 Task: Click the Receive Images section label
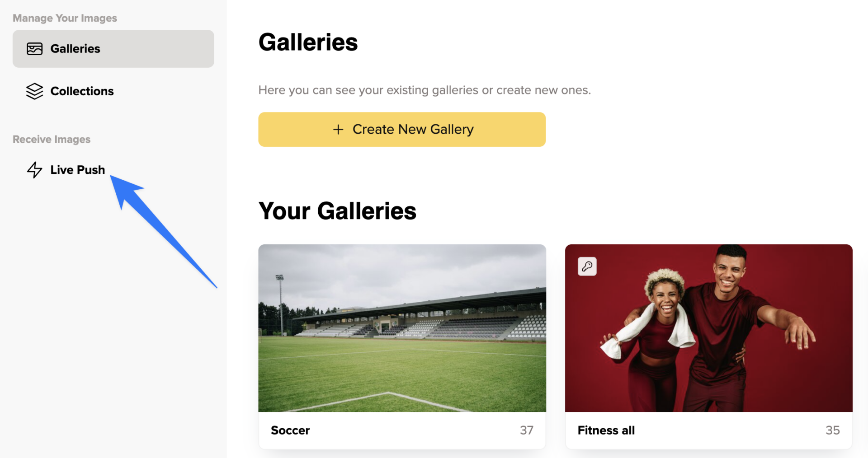[52, 139]
